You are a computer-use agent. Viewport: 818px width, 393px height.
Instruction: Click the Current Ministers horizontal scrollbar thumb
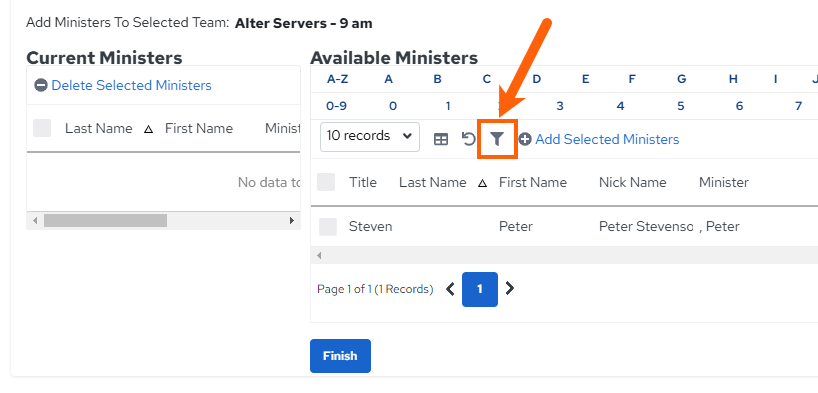[105, 221]
